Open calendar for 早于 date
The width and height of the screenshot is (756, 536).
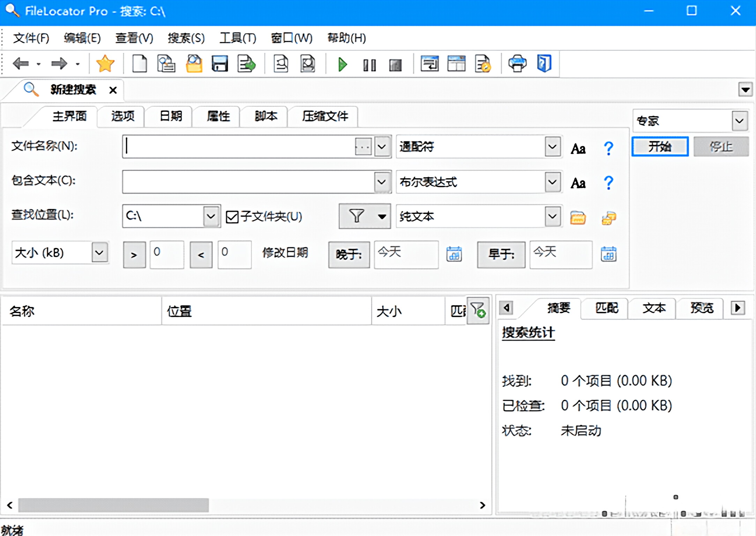pyautogui.click(x=608, y=254)
